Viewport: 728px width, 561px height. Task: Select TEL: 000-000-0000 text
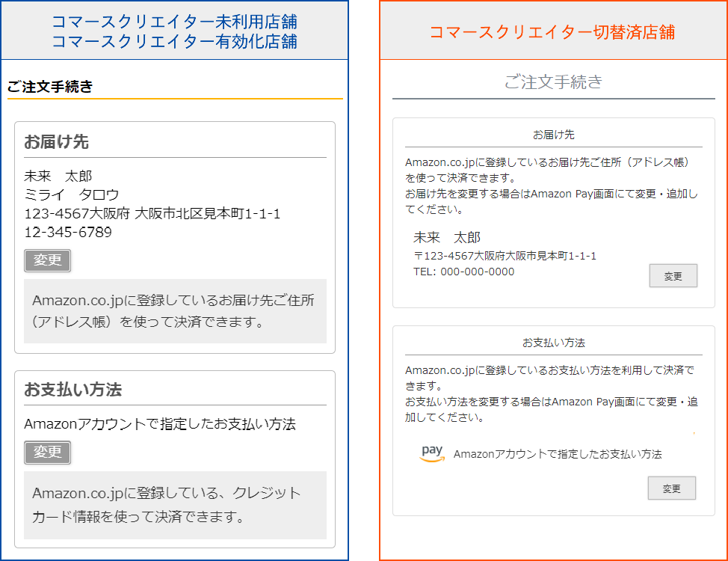[464, 272]
